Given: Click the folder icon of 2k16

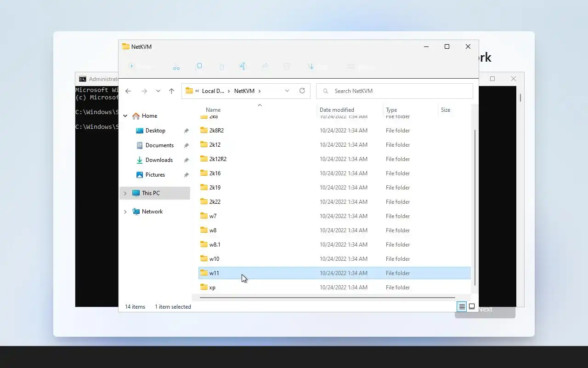Looking at the screenshot, I should point(204,173).
